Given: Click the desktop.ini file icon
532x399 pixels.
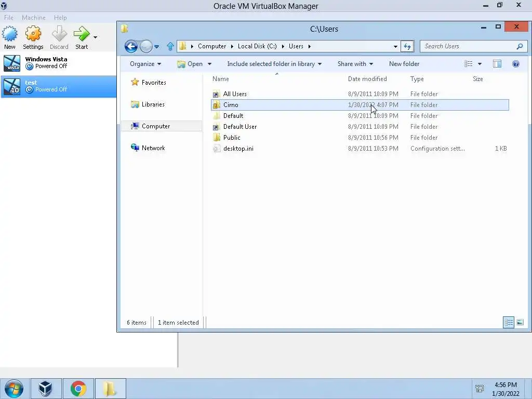Looking at the screenshot, I should (216, 149).
